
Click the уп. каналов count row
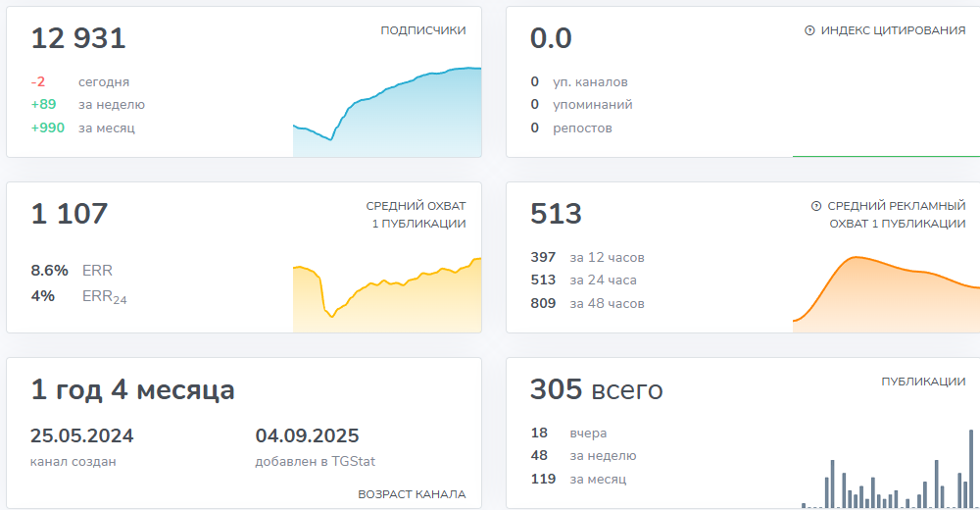(579, 82)
